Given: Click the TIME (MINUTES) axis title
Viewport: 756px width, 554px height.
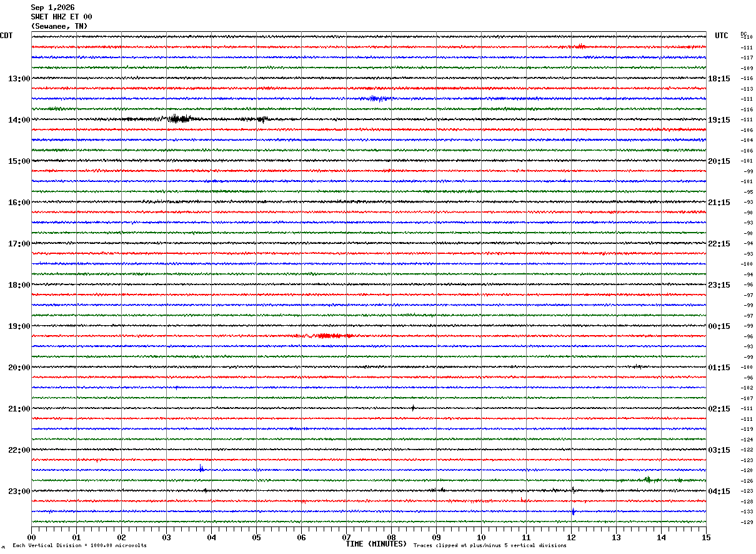Looking at the screenshot, I should point(376,544).
